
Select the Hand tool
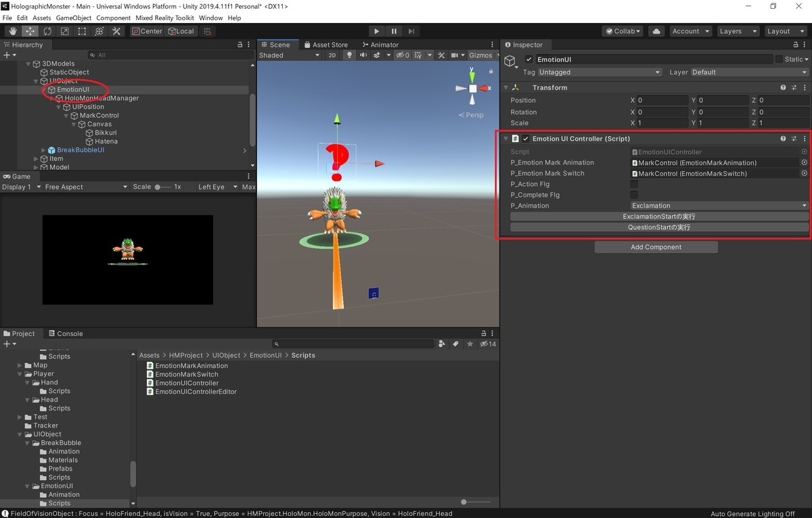(x=13, y=31)
